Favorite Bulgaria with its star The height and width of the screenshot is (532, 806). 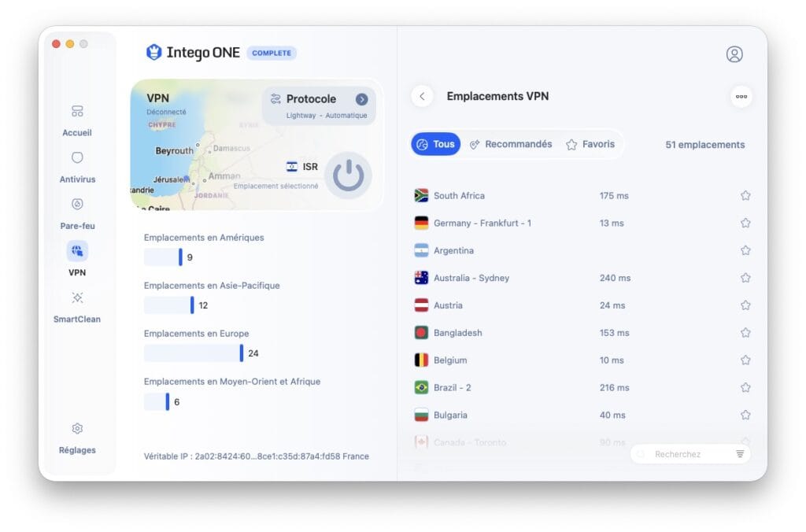(x=745, y=415)
